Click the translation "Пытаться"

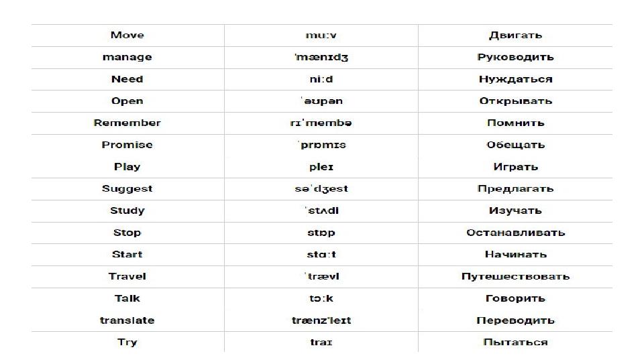[515, 343]
